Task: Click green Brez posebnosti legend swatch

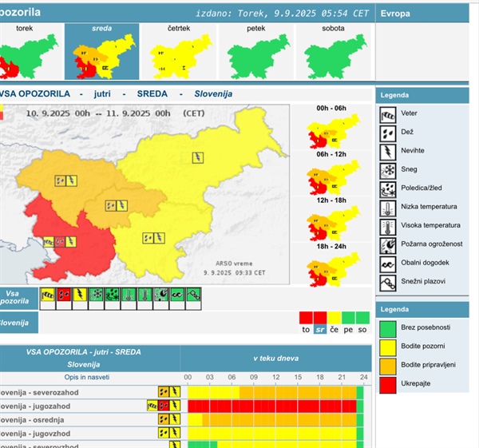Action: pos(388,329)
